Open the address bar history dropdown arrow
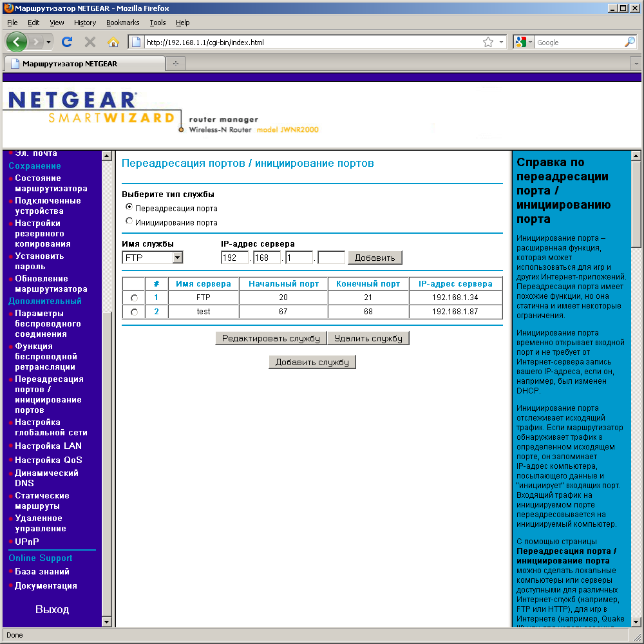Image resolution: width=644 pixels, height=644 pixels. coord(501,42)
